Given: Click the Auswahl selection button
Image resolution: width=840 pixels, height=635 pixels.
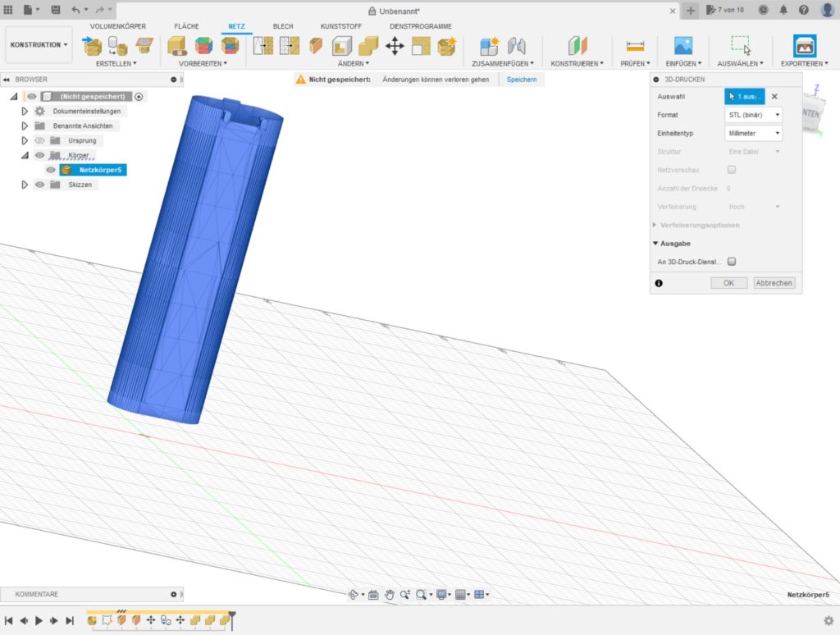Looking at the screenshot, I should [745, 97].
